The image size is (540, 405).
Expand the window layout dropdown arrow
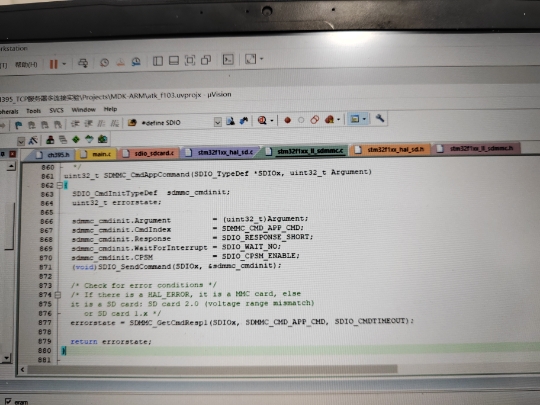pos(364,119)
